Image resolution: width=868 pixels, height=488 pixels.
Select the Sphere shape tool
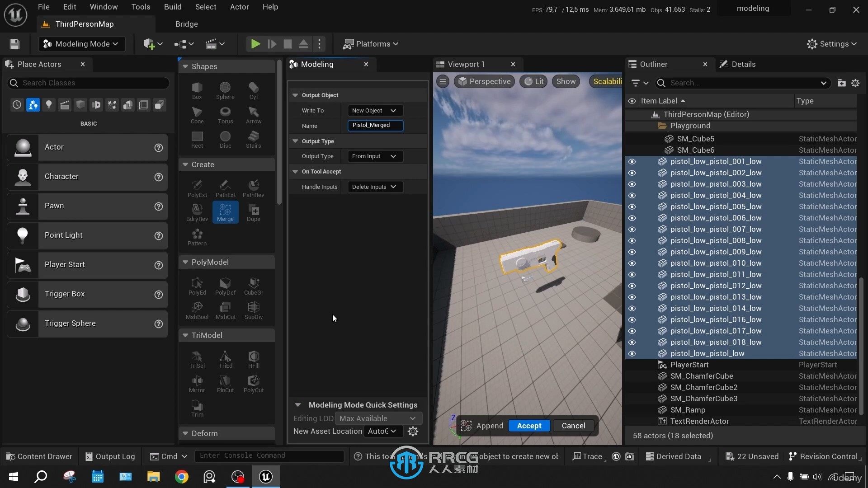pos(225,90)
